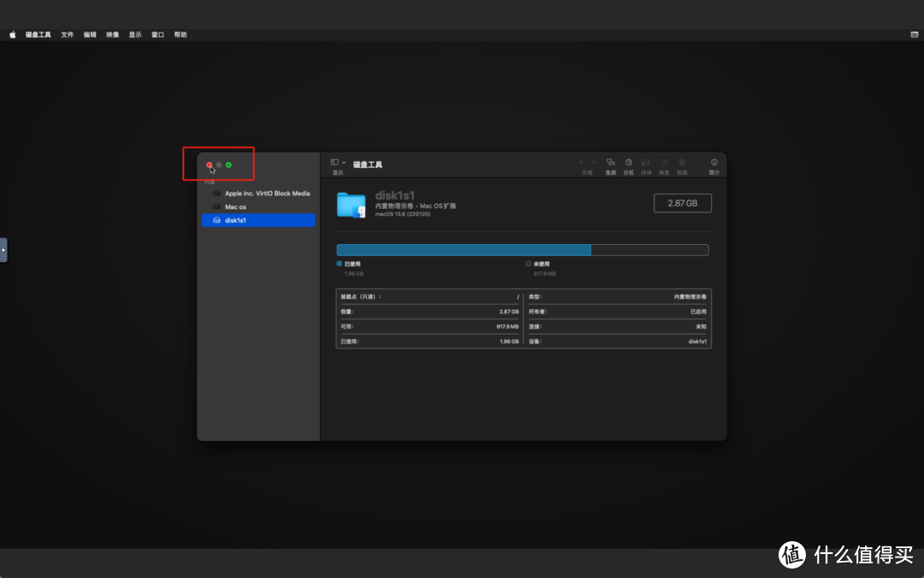Click the blue disk usage bar
924x578 pixels.
[463, 250]
